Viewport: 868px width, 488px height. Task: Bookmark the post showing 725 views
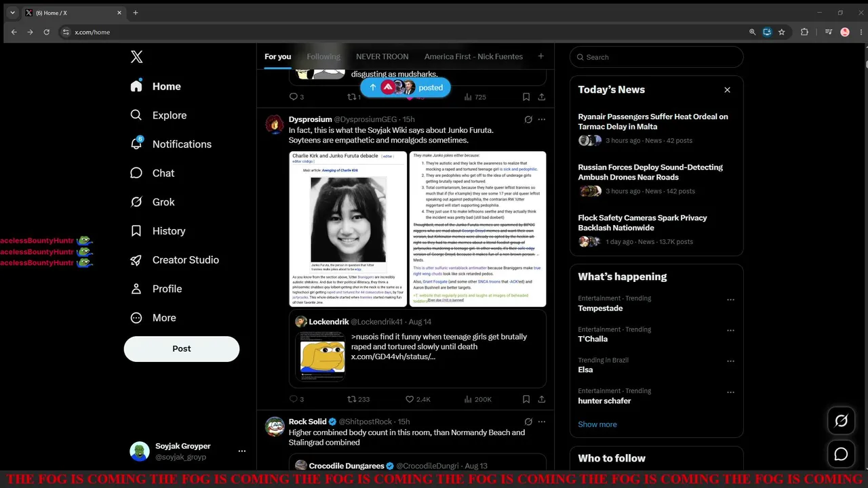click(x=526, y=97)
